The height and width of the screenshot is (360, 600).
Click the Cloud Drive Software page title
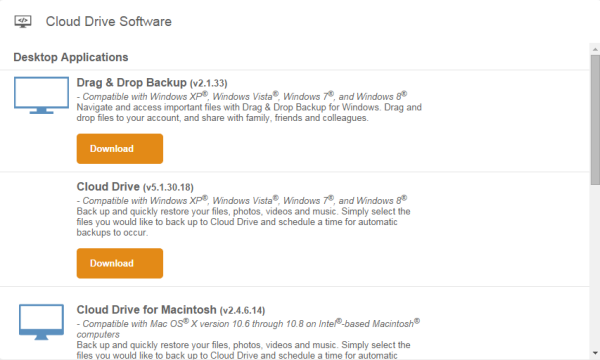[109, 21]
